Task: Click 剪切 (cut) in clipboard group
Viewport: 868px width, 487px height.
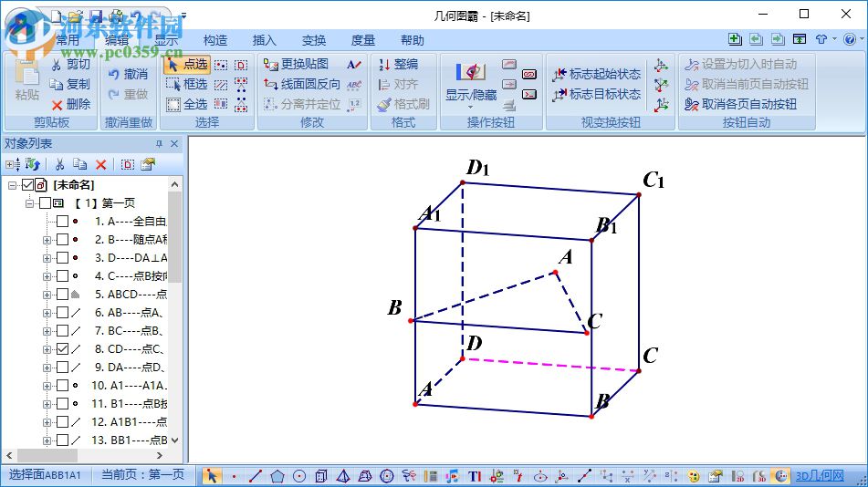Action: (x=71, y=64)
